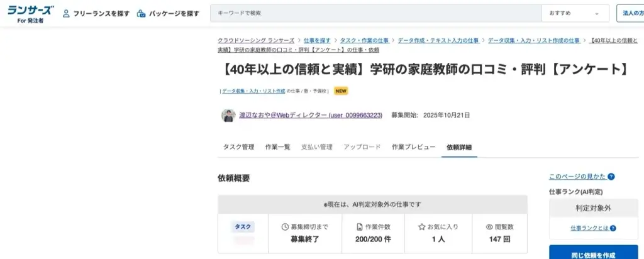
Task: Open the おすすめ sort dropdown
Action: click(x=575, y=13)
